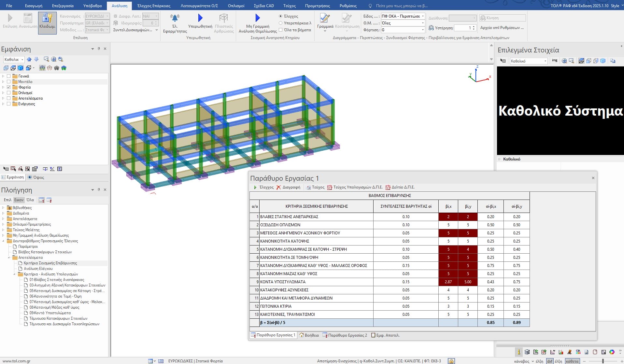Screen dimensions: 624x364
Task: Click Διαγραφή red X in work window
Action: click(x=288, y=187)
